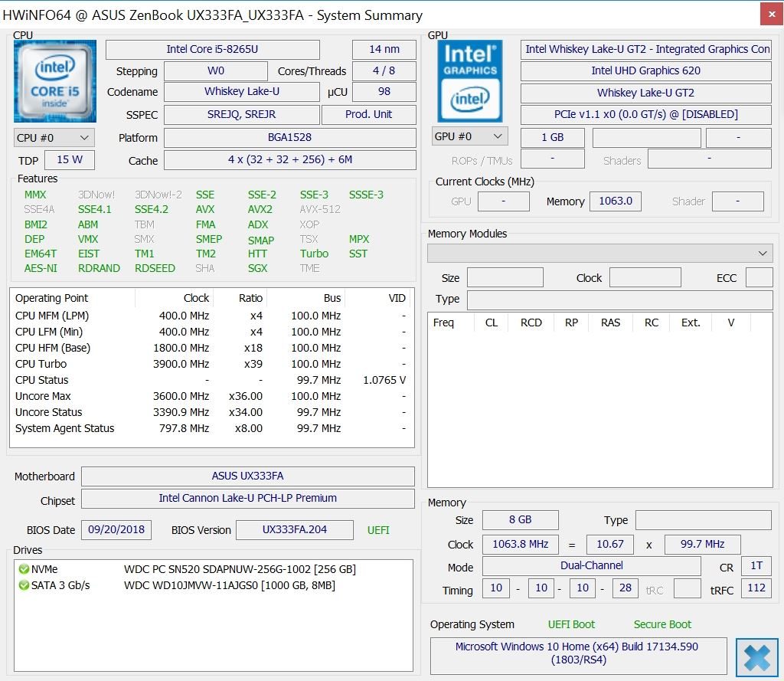Click the green UEFI label by BIOS version
Viewport: 784px width, 681px height.
tap(378, 530)
